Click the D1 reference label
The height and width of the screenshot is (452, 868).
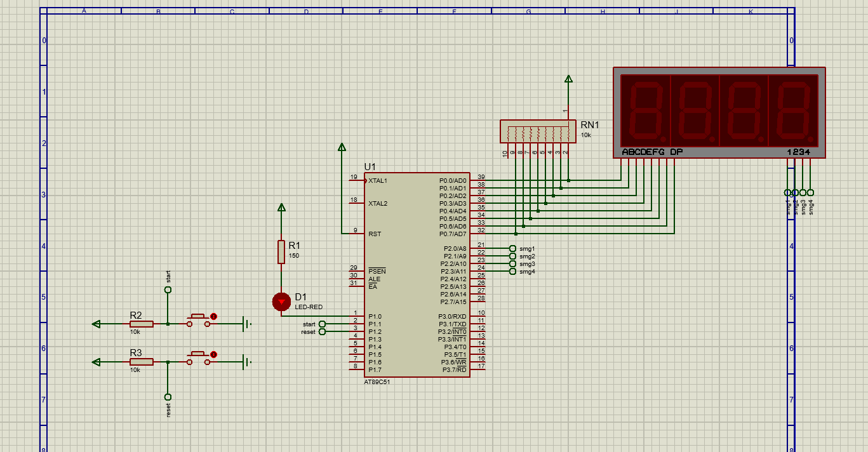(x=300, y=297)
